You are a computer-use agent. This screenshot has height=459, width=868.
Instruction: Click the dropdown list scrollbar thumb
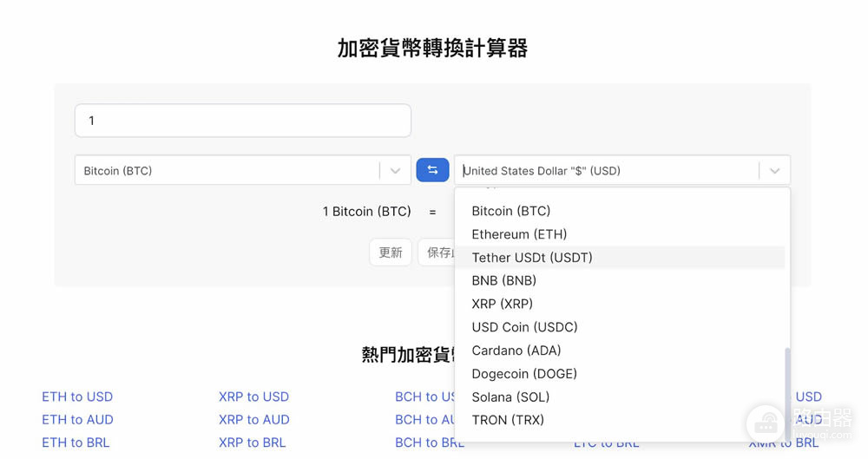(787, 393)
